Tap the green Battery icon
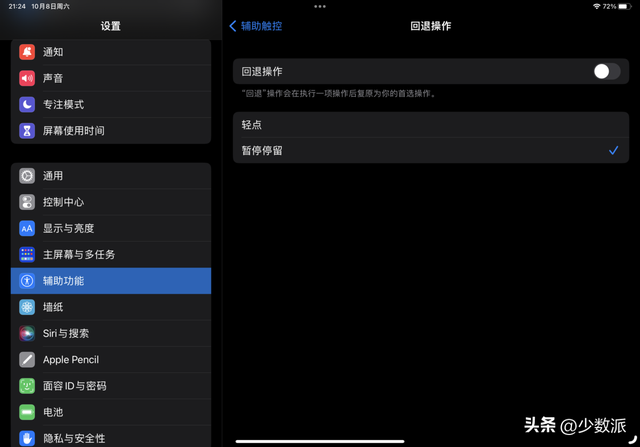The height and width of the screenshot is (447, 640). pyautogui.click(x=27, y=412)
